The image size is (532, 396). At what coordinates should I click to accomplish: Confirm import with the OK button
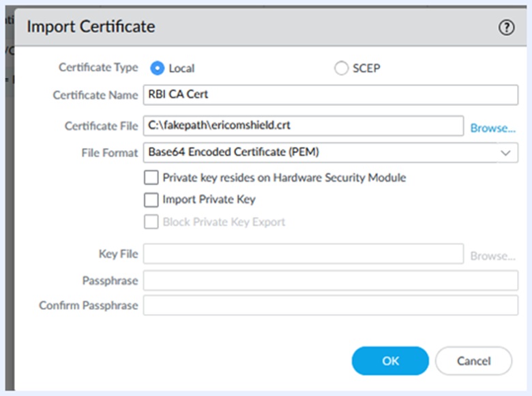(390, 361)
